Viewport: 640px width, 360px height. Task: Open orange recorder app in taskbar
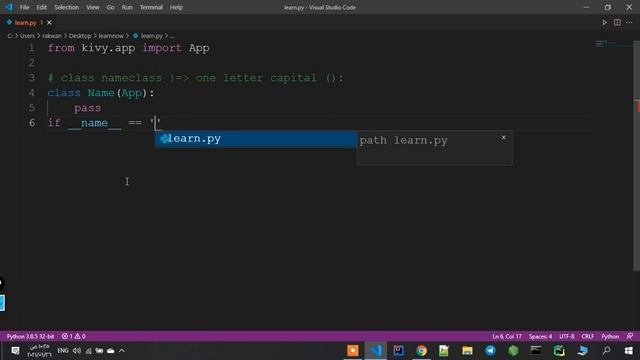click(353, 351)
